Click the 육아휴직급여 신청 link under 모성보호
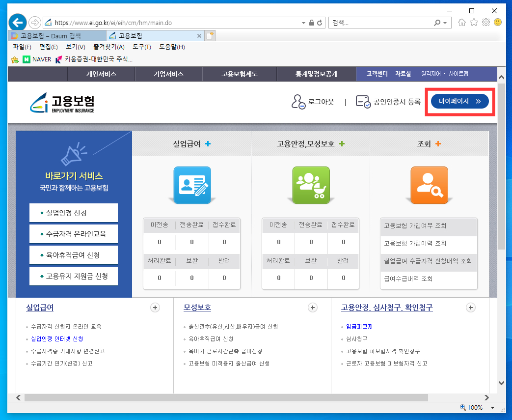The height and width of the screenshot is (420, 512). pyautogui.click(x=211, y=339)
